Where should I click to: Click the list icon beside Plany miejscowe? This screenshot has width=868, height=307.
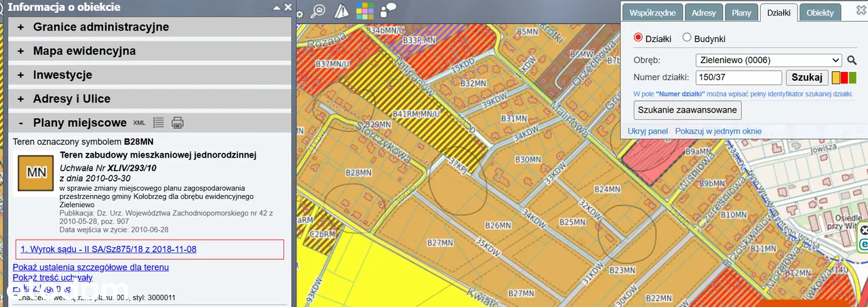coord(159,123)
